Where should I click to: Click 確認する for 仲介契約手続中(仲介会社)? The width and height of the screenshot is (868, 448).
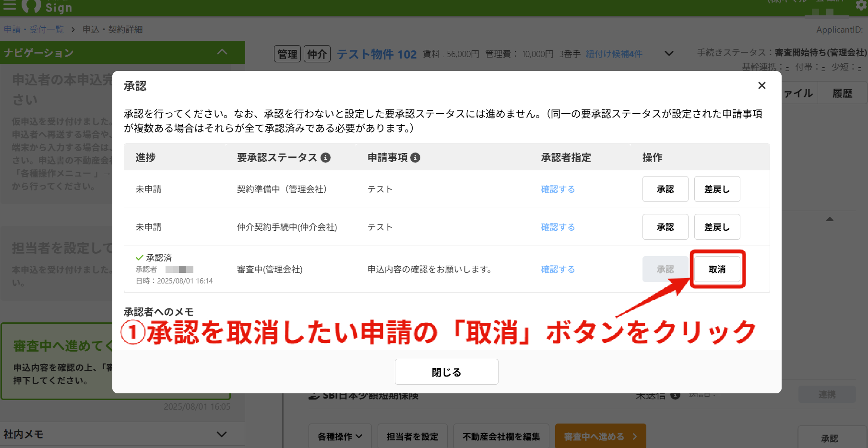(558, 227)
